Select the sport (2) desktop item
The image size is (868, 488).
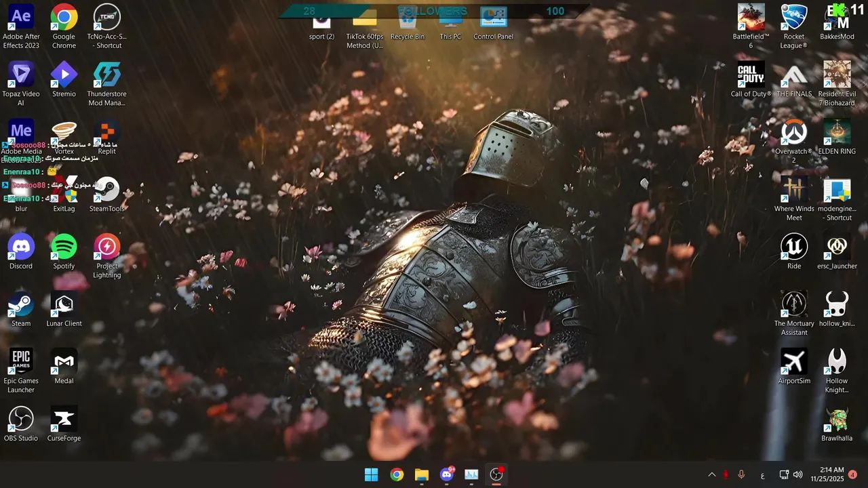coord(321,24)
